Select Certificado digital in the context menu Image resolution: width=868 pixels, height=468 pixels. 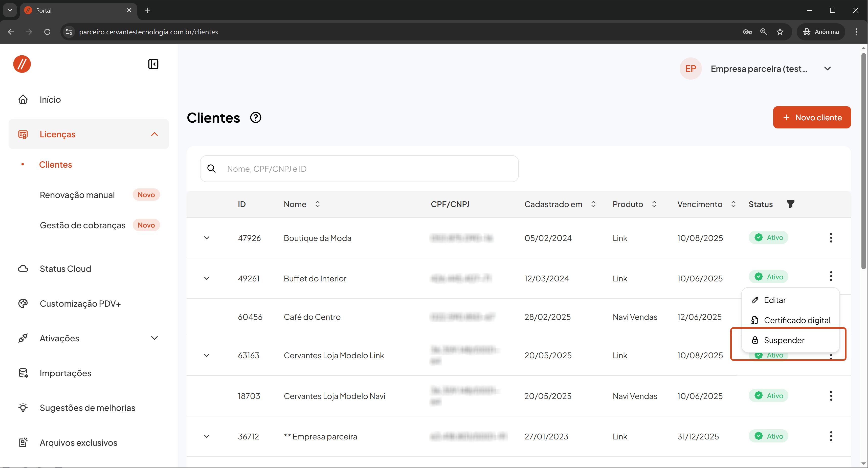[796, 320]
